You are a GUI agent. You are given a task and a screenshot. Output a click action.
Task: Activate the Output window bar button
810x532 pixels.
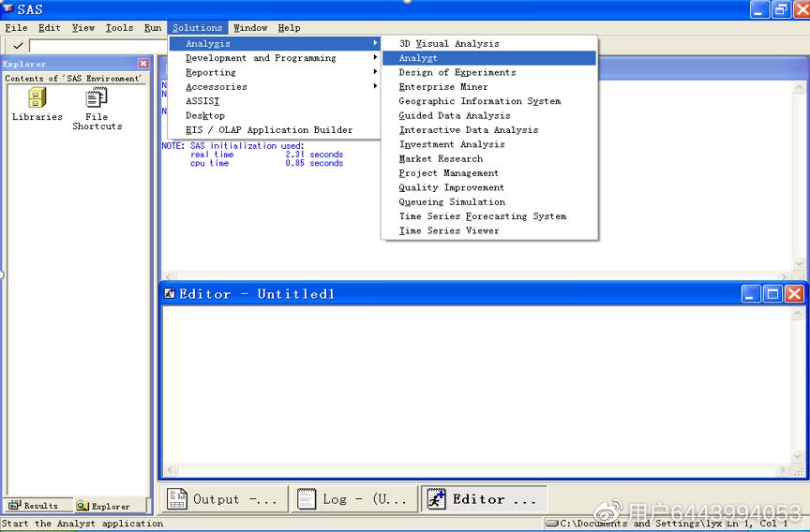[223, 499]
